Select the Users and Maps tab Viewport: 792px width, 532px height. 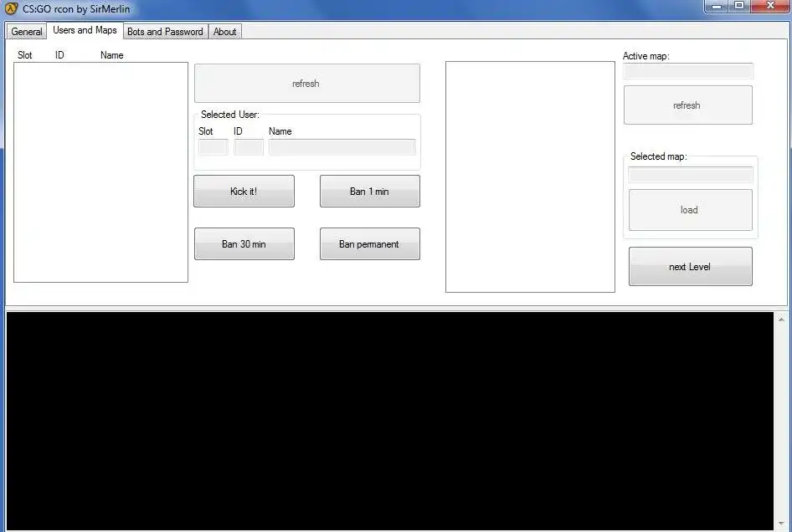(x=85, y=30)
